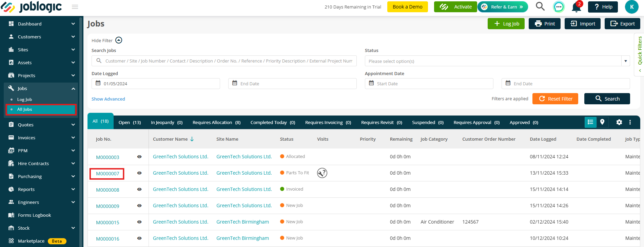Preview job M0000003 with eye icon
The height and width of the screenshot is (247, 644).
tap(139, 157)
